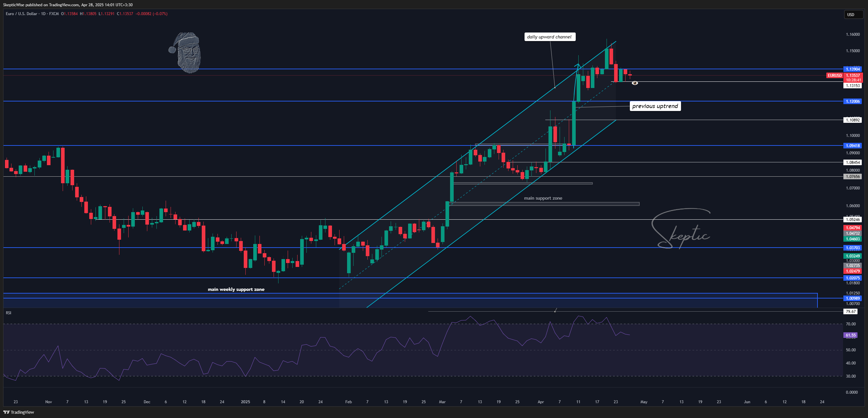The height and width of the screenshot is (418, 868).
Task: Click the SkepticWise published header text
Action: (x=68, y=5)
